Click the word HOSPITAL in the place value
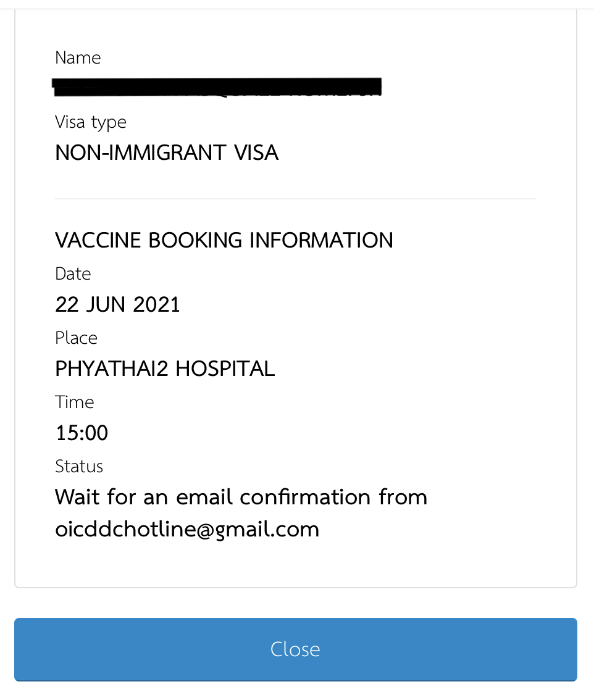Screen dimensions: 594x700 [x=225, y=369]
